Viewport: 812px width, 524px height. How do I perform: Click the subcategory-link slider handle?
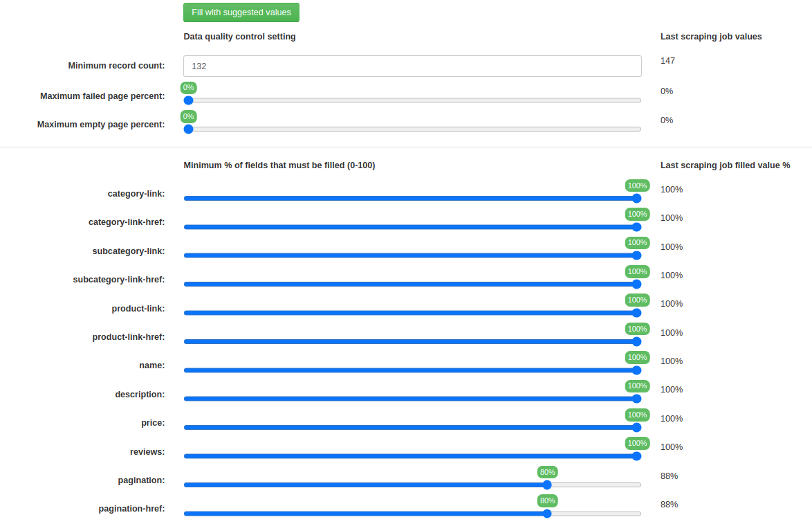tap(636, 255)
